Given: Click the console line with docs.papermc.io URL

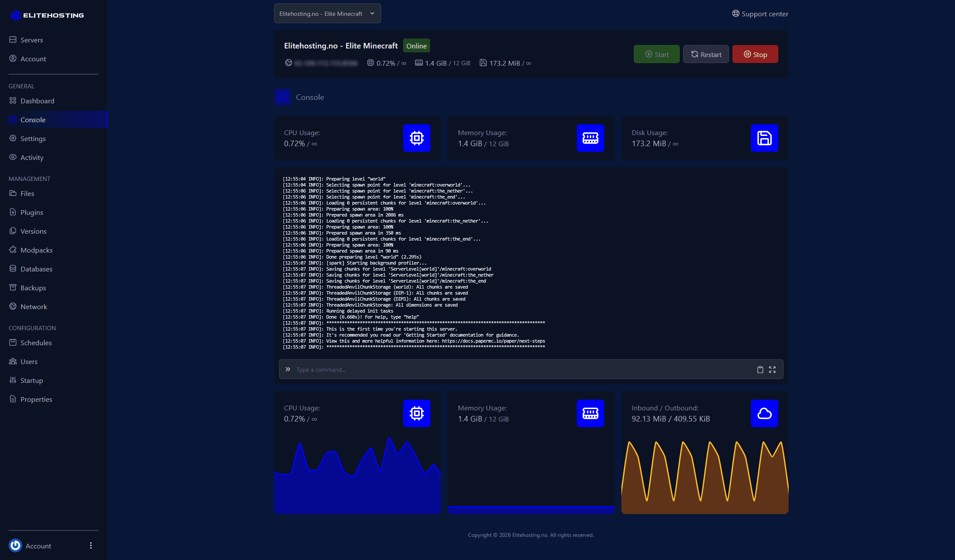Looking at the screenshot, I should click(414, 341).
